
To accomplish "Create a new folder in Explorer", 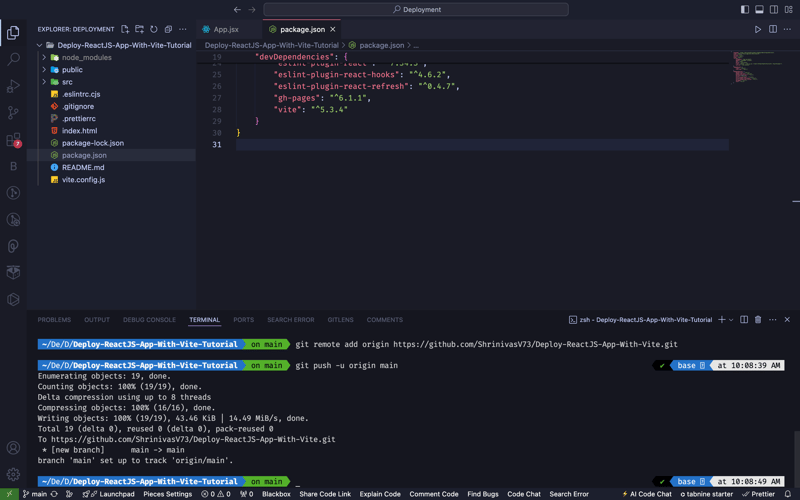I will [139, 29].
